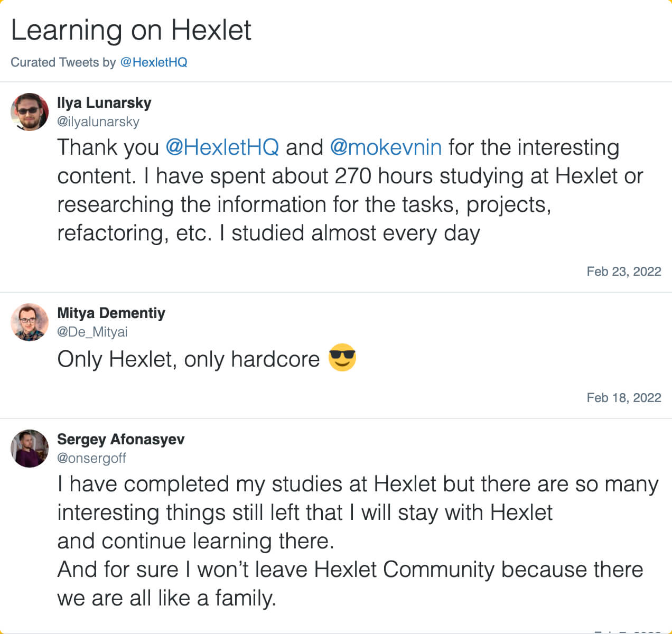672x634 pixels.
Task: Click Ilya Lunarsky's profile avatar
Action: click(30, 112)
